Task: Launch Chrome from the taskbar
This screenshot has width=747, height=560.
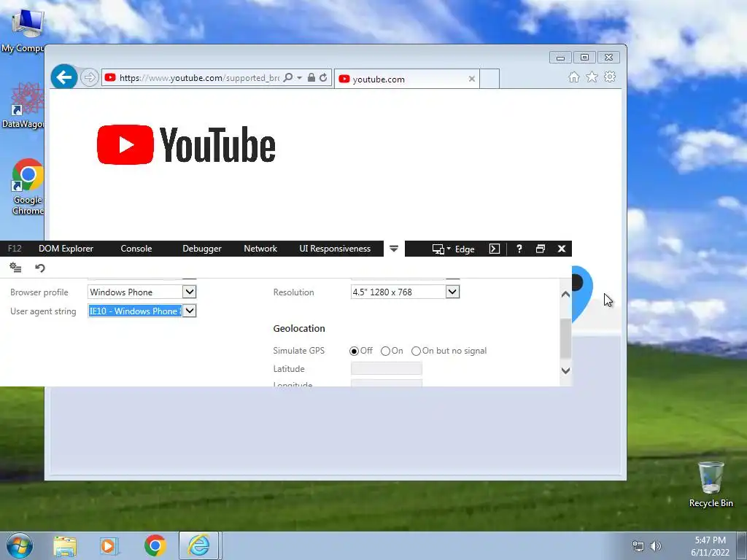Action: (155, 545)
